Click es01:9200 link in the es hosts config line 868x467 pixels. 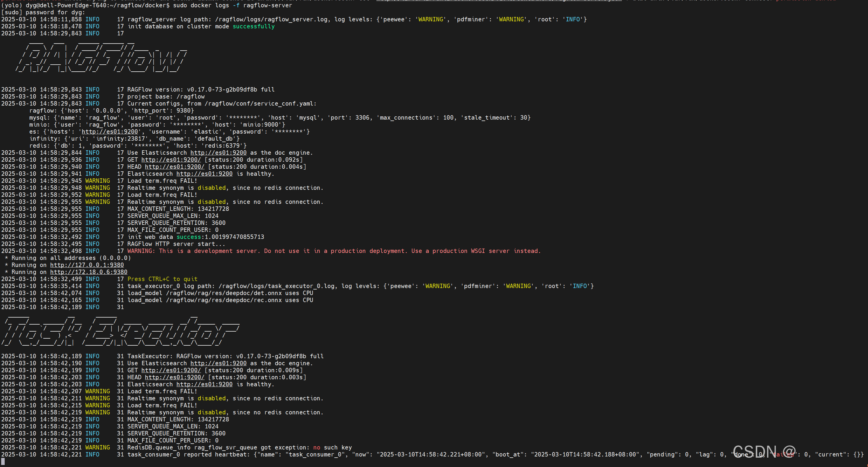pyautogui.click(x=110, y=132)
